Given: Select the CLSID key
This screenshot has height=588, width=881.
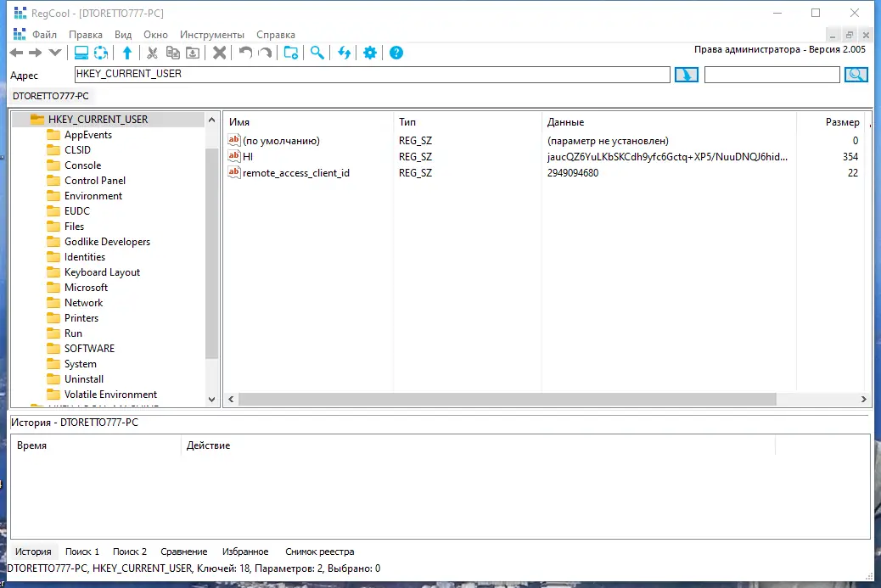Looking at the screenshot, I should (x=77, y=150).
